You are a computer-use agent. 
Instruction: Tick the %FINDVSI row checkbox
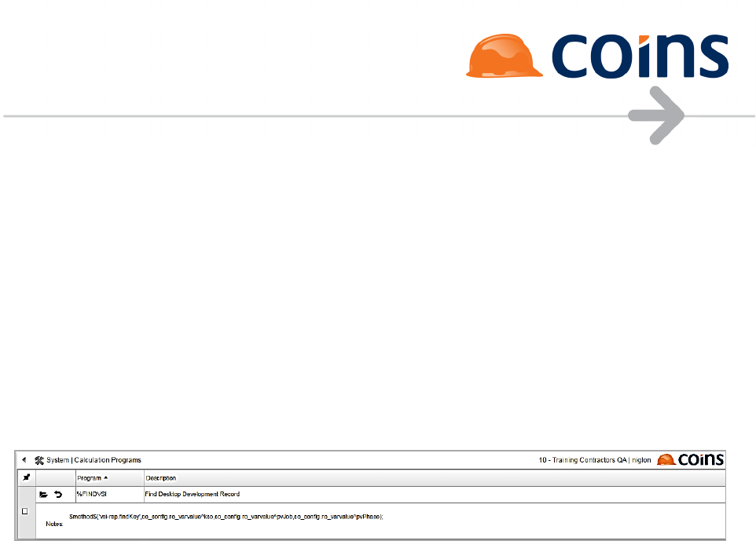(x=25, y=511)
